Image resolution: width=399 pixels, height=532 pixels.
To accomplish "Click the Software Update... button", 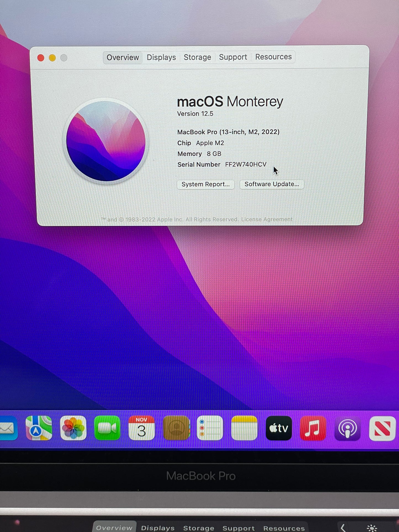I will [x=272, y=184].
